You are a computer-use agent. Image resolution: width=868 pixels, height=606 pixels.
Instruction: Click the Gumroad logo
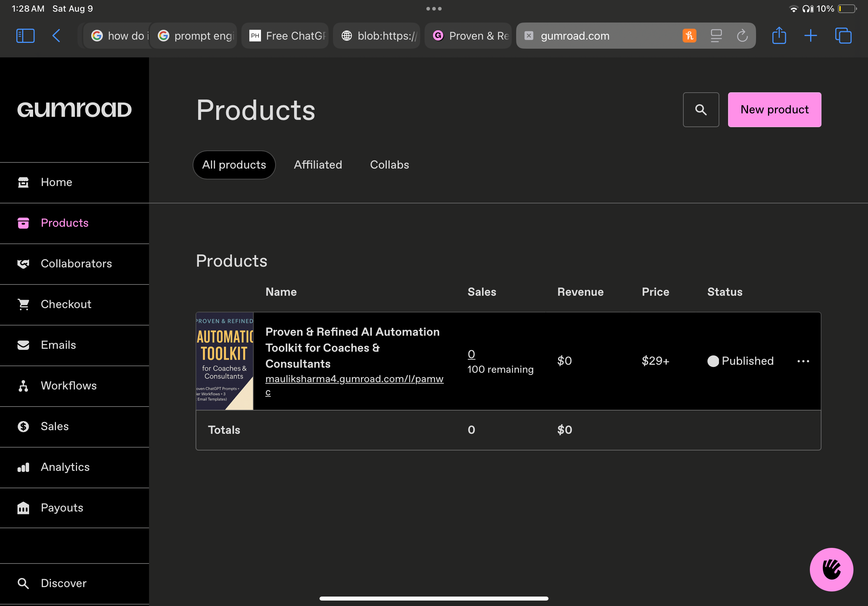click(x=75, y=110)
